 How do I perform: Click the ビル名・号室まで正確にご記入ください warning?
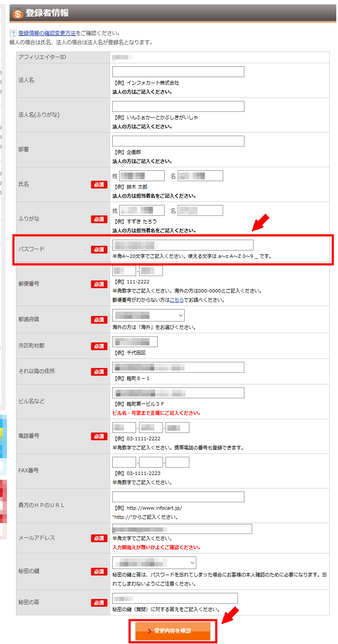[156, 413]
